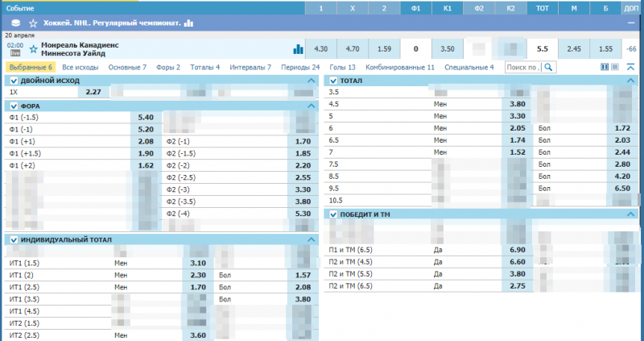644x341 pixels.
Task: Switch to Комбинированные 11 tab
Action: point(398,68)
